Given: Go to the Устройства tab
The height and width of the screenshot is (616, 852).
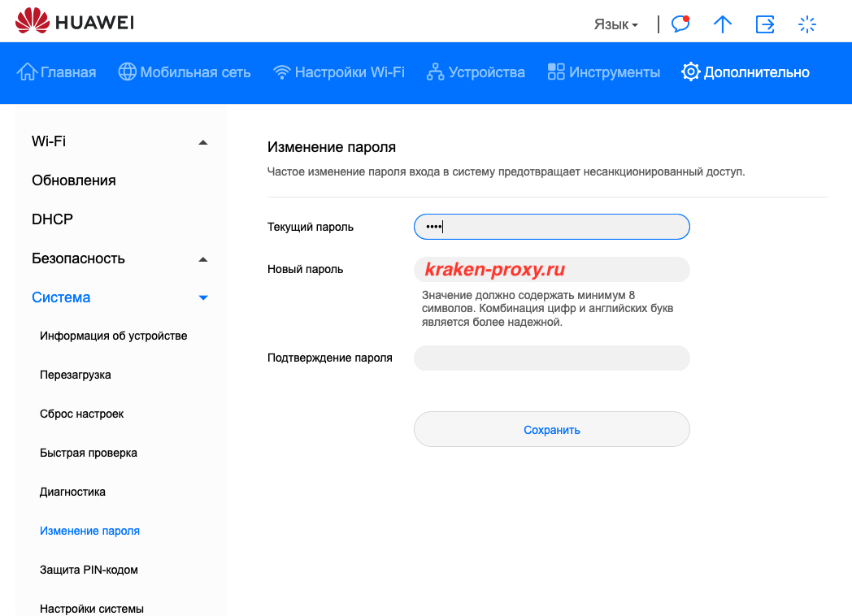Looking at the screenshot, I should point(476,72).
